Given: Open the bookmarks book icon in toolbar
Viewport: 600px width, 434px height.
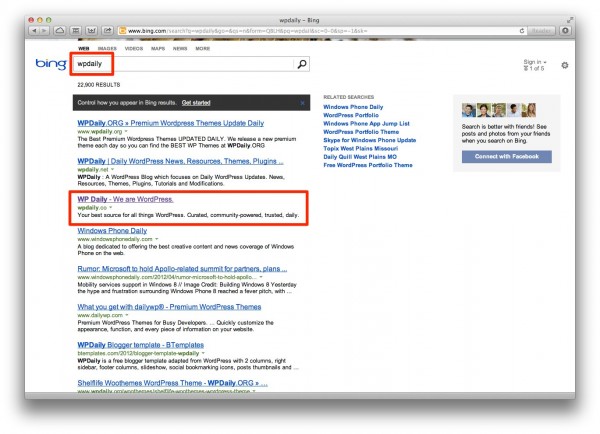Looking at the screenshot, I should [x=76, y=31].
